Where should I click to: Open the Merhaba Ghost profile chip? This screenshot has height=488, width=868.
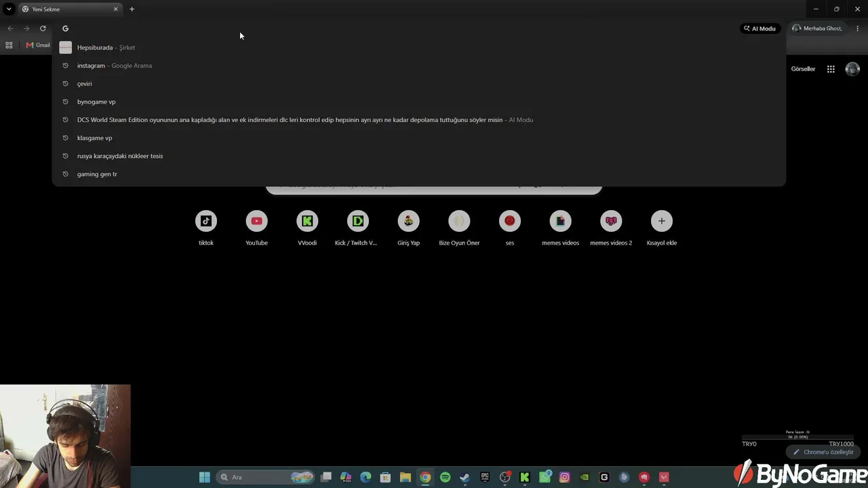(x=817, y=28)
